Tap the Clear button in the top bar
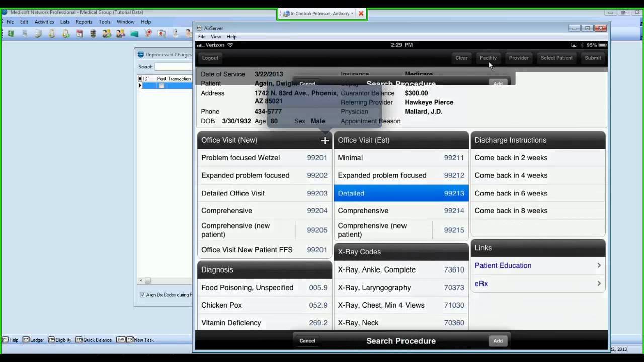This screenshot has height=362, width=644. 461,58
